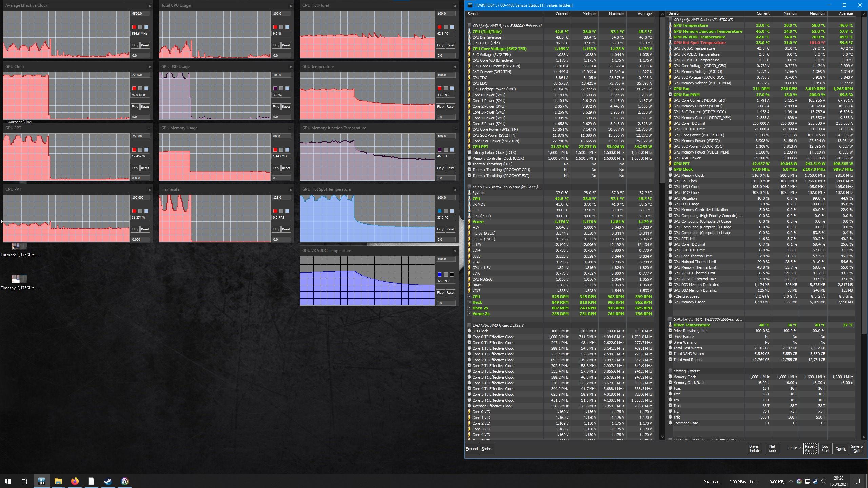This screenshot has width=868, height=488.
Task: Click the thermometer icon beside 'GPU Hot Spot Temperature'
Action: click(670, 43)
